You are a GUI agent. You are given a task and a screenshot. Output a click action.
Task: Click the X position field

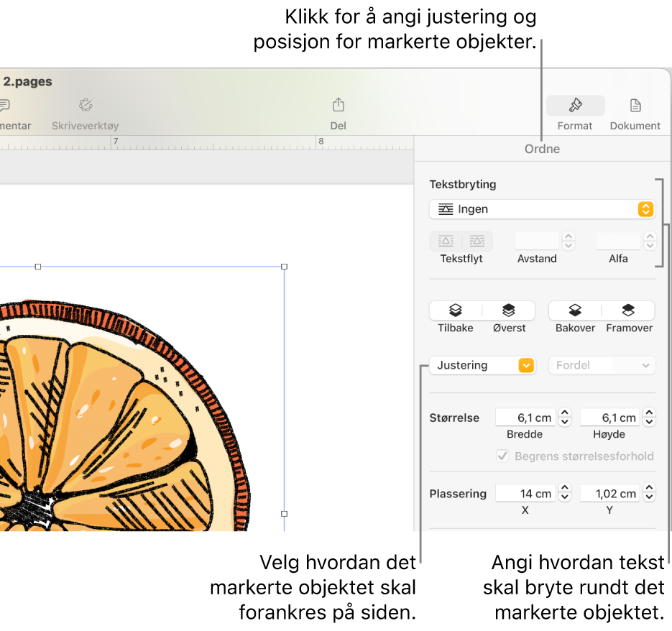tap(525, 493)
